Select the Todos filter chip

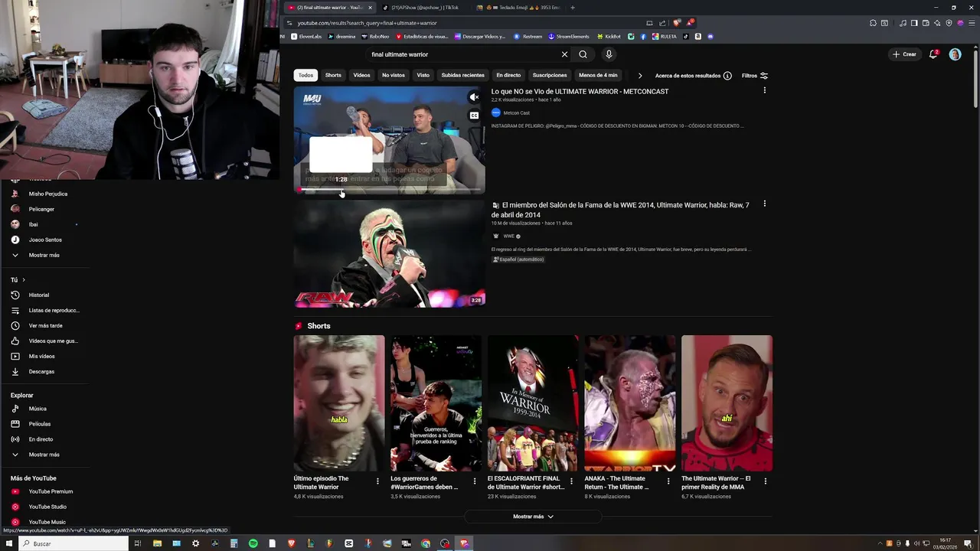coord(305,75)
